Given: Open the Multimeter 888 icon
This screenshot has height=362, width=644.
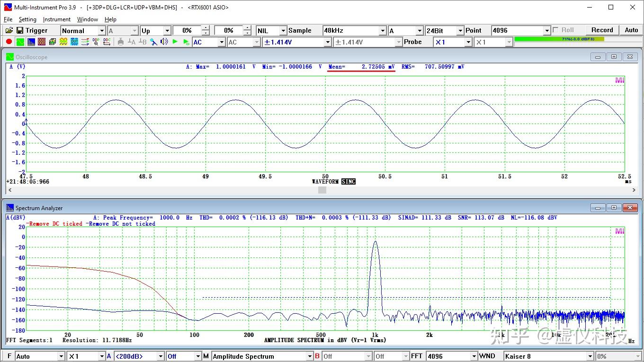Looking at the screenshot, I should tap(42, 42).
